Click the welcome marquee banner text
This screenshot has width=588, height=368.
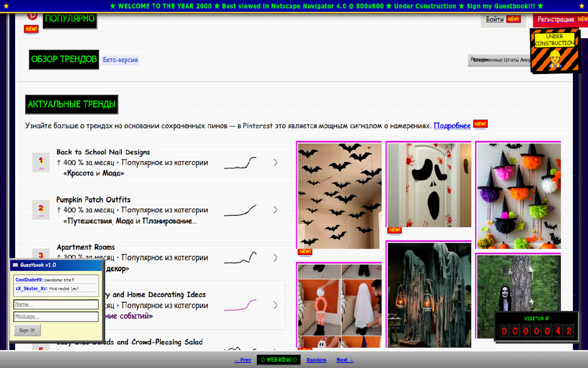[327, 6]
